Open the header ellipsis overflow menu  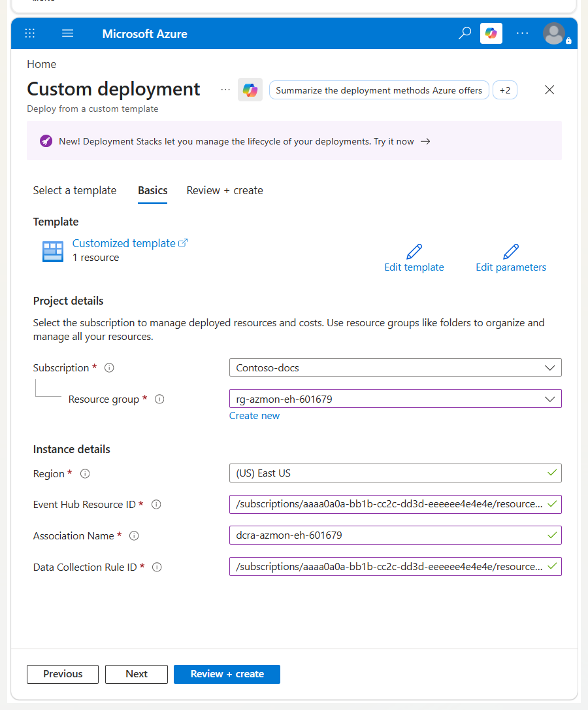[x=523, y=33]
